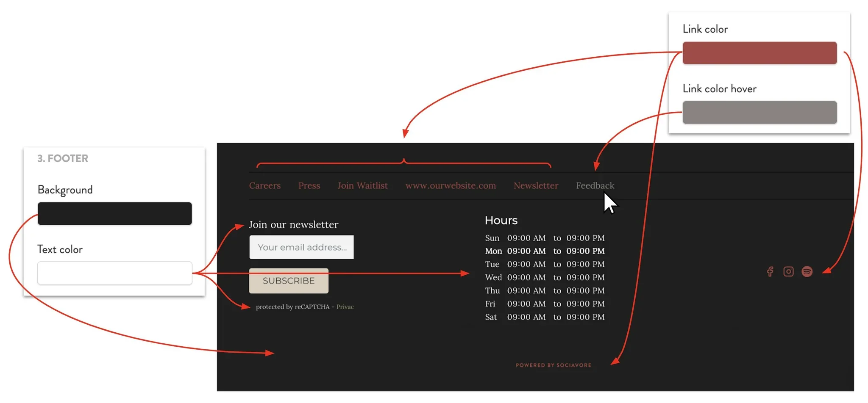Visit the www.ourwebsite.com link
Viewport: 868px width, 403px height.
click(x=451, y=185)
